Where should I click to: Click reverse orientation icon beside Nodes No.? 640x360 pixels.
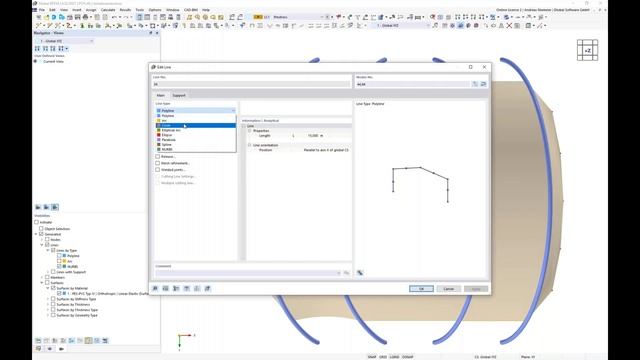(483, 84)
